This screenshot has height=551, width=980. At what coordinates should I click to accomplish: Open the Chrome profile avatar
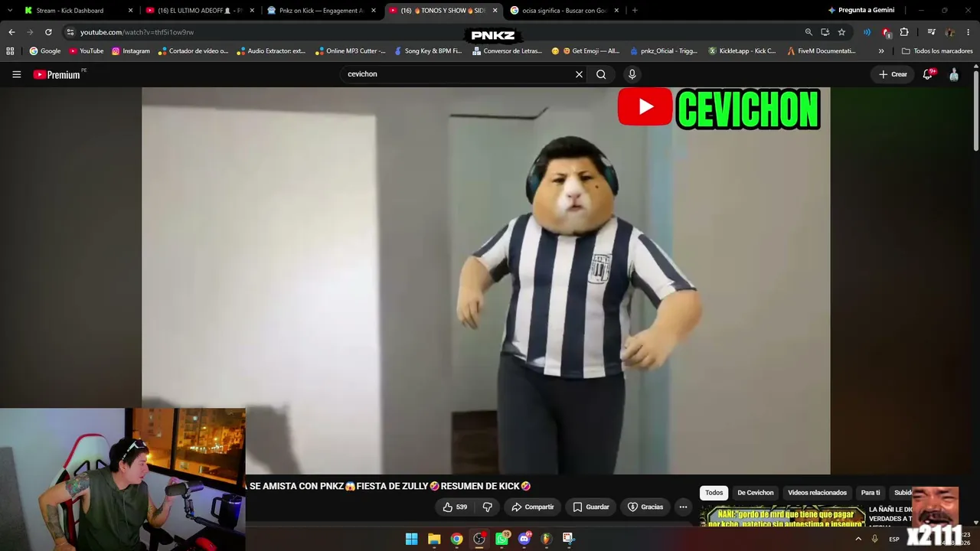pyautogui.click(x=950, y=32)
